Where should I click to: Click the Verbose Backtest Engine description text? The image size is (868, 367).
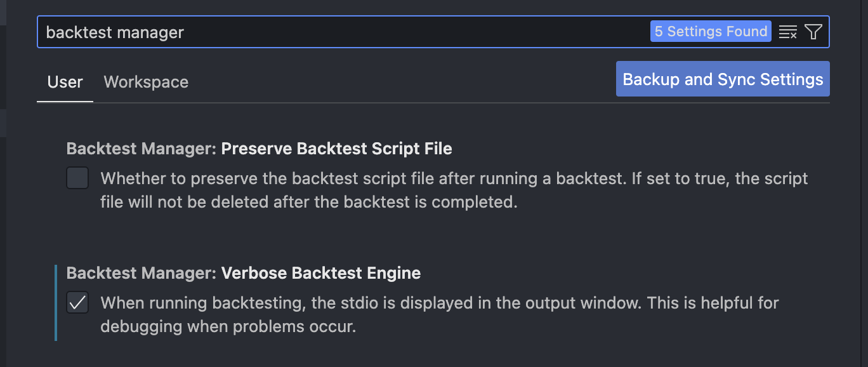(x=439, y=303)
